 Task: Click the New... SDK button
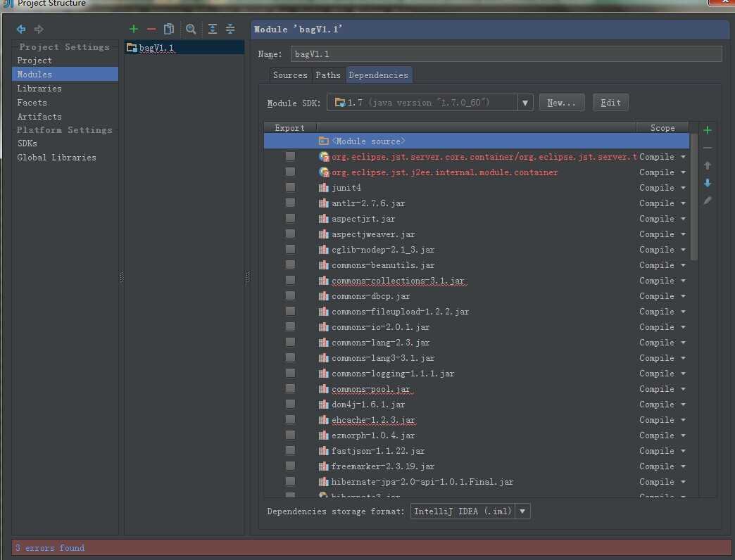(x=562, y=103)
